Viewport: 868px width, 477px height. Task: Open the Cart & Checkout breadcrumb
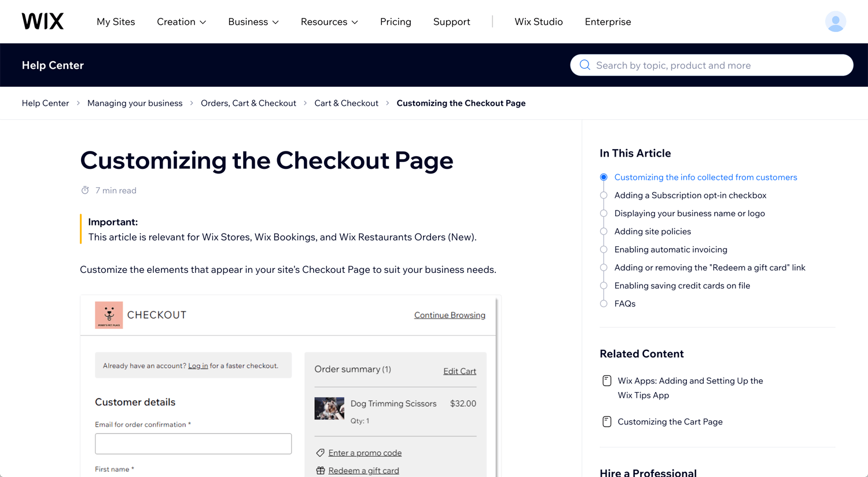[x=346, y=103]
